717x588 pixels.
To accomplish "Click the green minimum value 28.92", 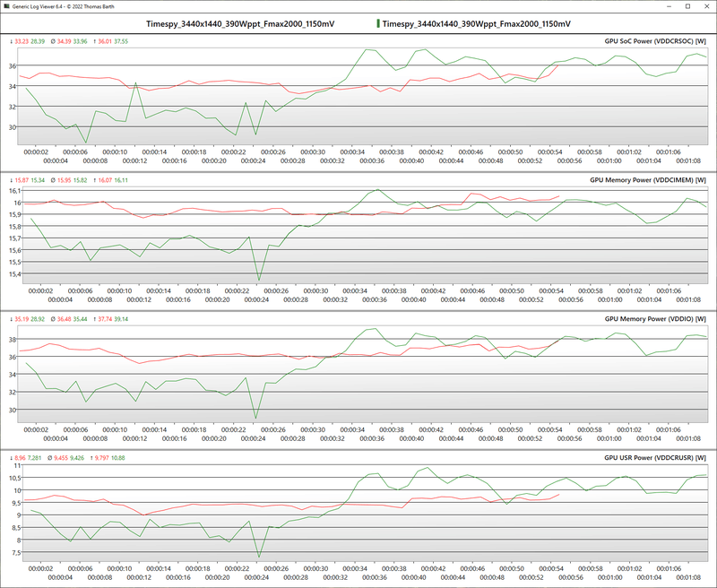I will point(38,319).
